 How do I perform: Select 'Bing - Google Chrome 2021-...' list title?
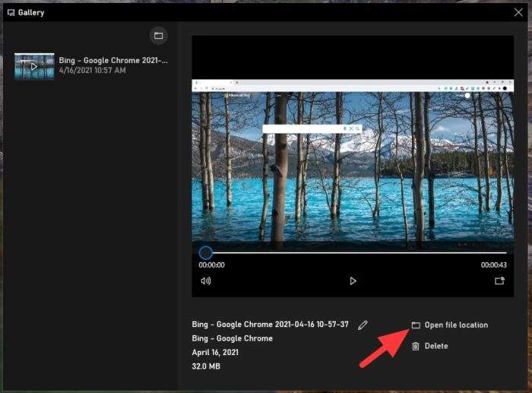[x=113, y=60]
